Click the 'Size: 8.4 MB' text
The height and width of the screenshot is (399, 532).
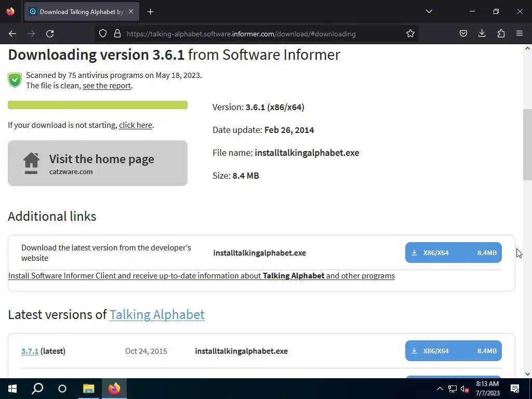pos(236,176)
